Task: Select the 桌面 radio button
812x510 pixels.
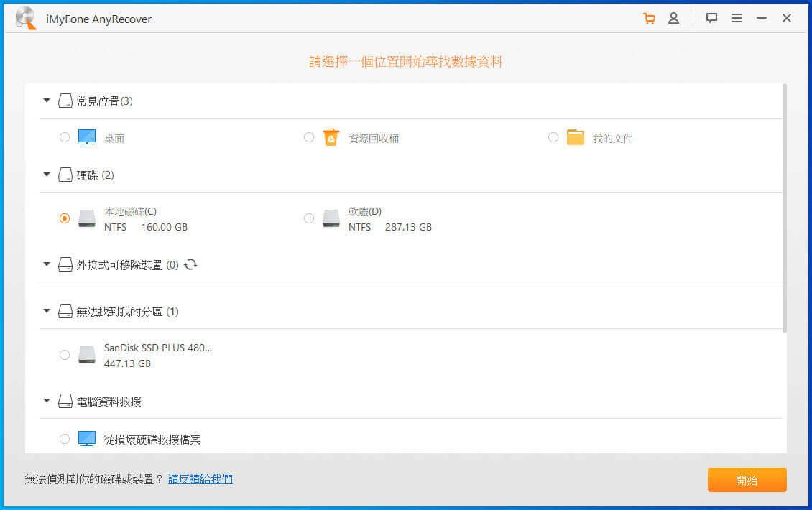Action: pyautogui.click(x=65, y=137)
